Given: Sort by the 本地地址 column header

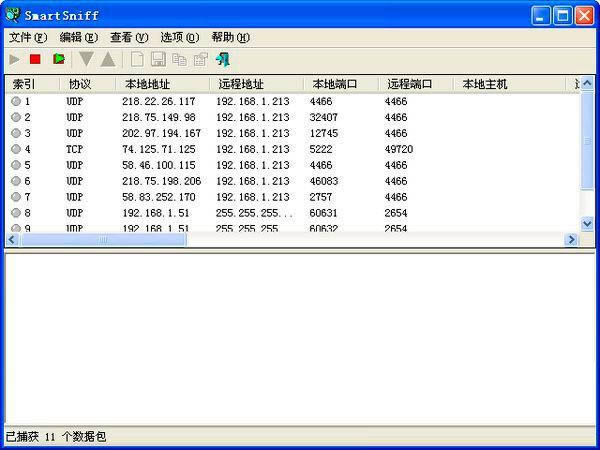Looking at the screenshot, I should coord(163,84).
